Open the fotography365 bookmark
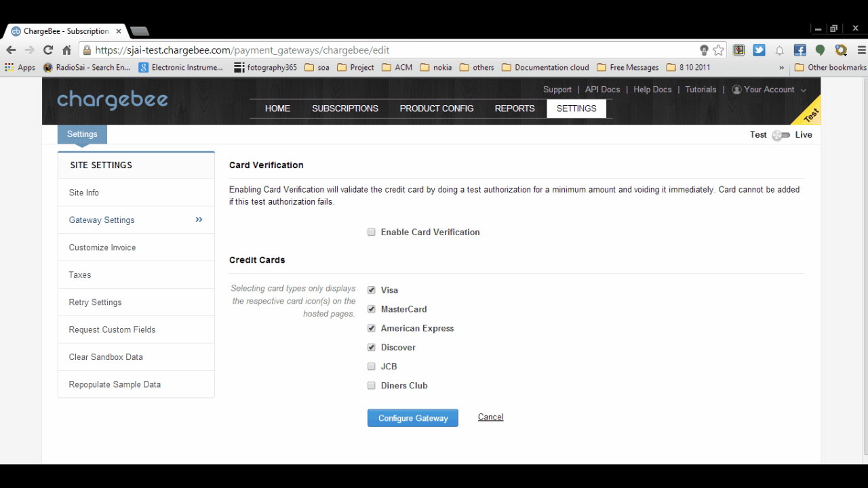 tap(265, 68)
